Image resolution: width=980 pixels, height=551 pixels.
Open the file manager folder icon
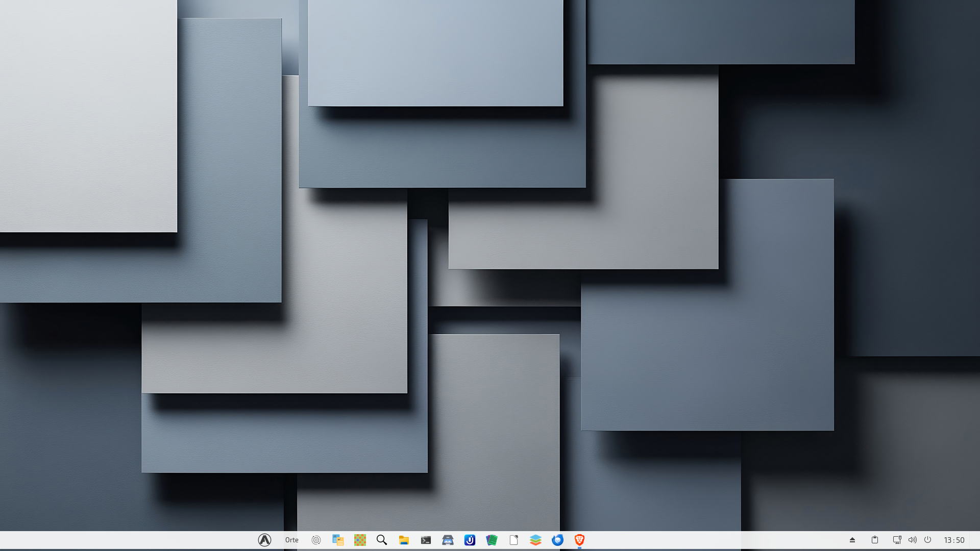pyautogui.click(x=404, y=540)
